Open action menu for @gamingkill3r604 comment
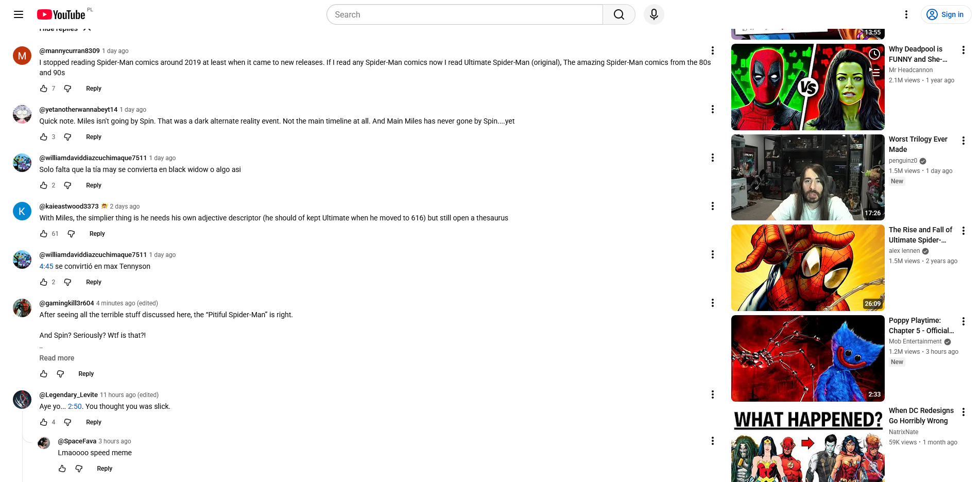This screenshot has width=980, height=482. click(713, 303)
